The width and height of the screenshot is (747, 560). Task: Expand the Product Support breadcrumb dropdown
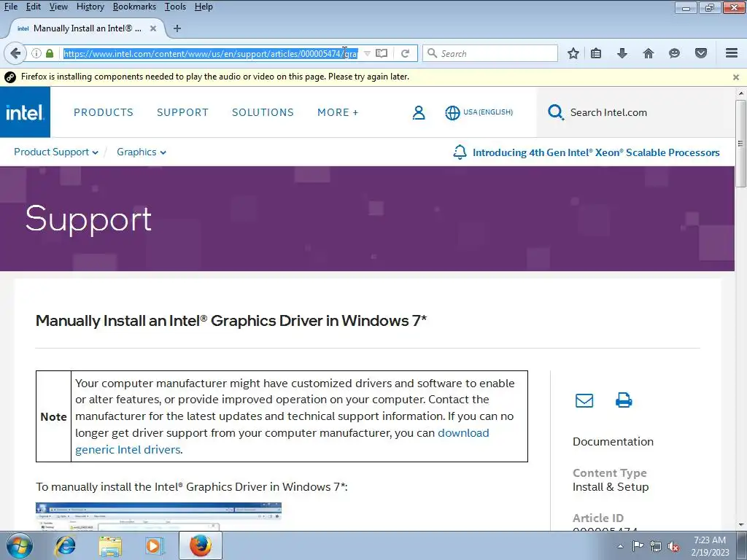(55, 152)
